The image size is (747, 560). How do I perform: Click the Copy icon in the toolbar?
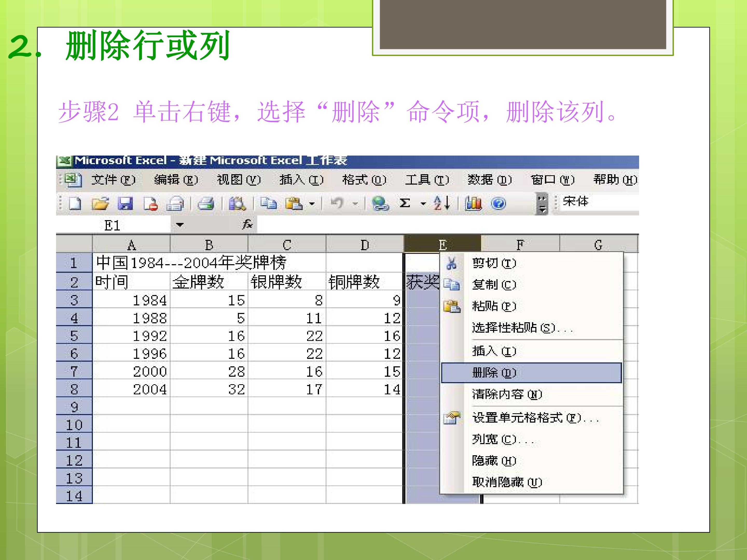pyautogui.click(x=268, y=204)
